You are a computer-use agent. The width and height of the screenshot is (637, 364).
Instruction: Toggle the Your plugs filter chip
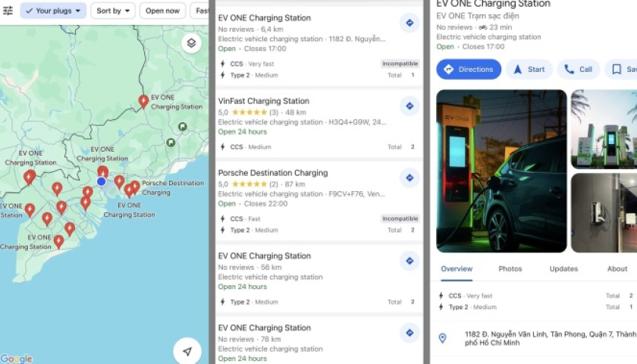click(53, 11)
